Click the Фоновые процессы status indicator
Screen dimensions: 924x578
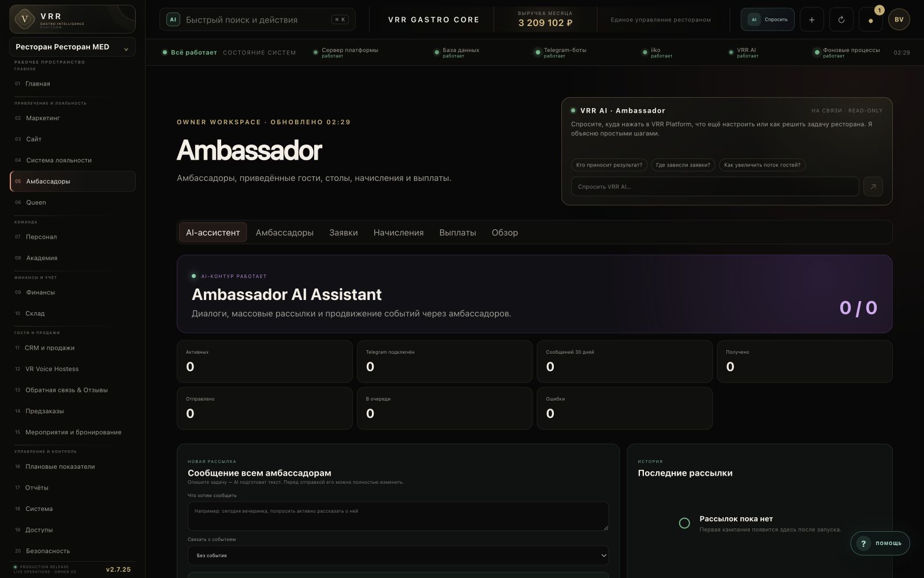pyautogui.click(x=847, y=53)
